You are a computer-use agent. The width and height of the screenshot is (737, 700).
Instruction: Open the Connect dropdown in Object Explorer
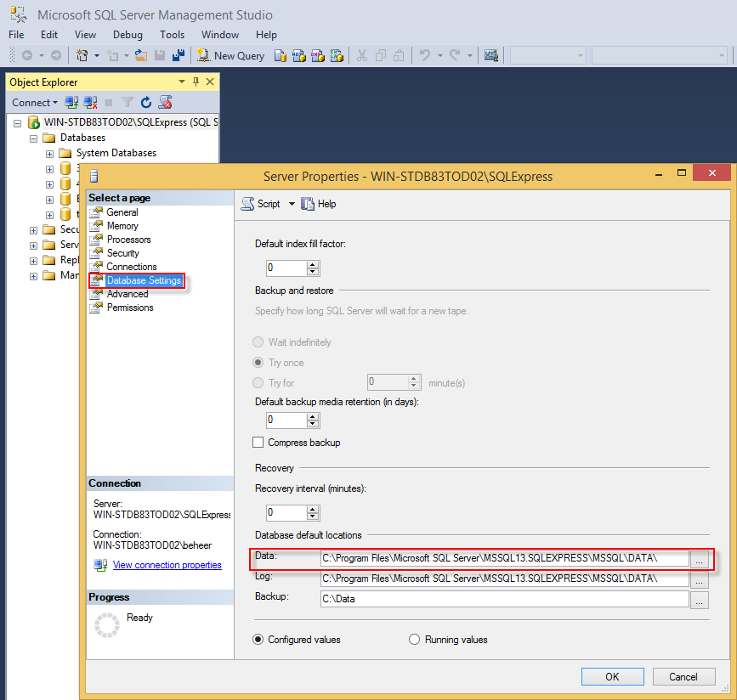tap(35, 103)
